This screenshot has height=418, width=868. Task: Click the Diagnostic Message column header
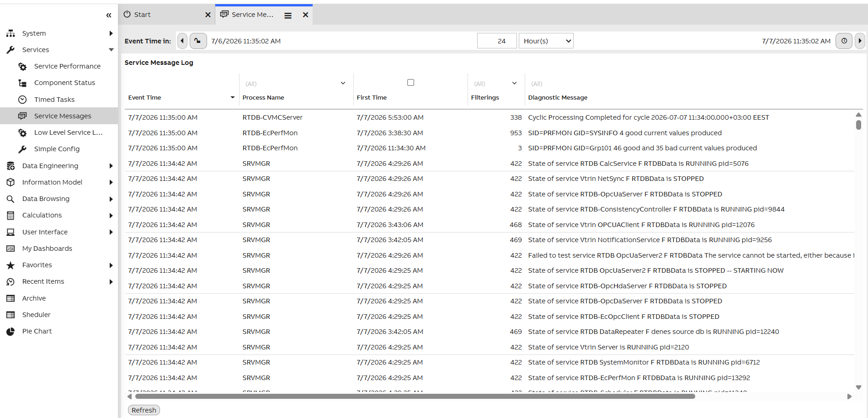pyautogui.click(x=558, y=97)
